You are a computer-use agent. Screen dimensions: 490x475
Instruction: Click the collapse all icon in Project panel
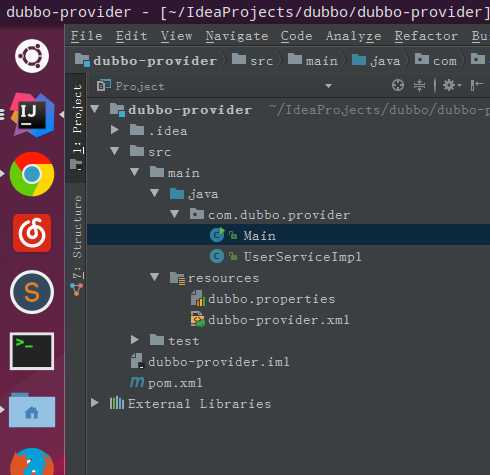tap(419, 86)
